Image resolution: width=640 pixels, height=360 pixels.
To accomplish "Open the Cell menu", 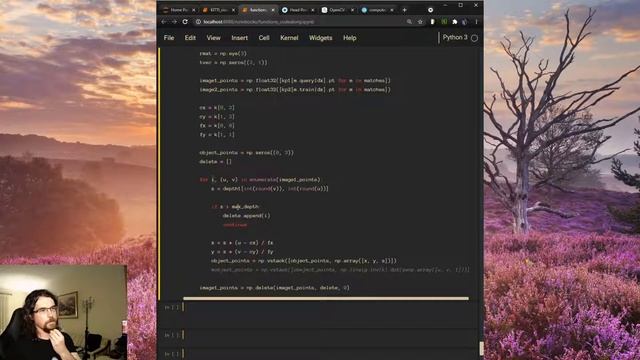I will point(264,38).
